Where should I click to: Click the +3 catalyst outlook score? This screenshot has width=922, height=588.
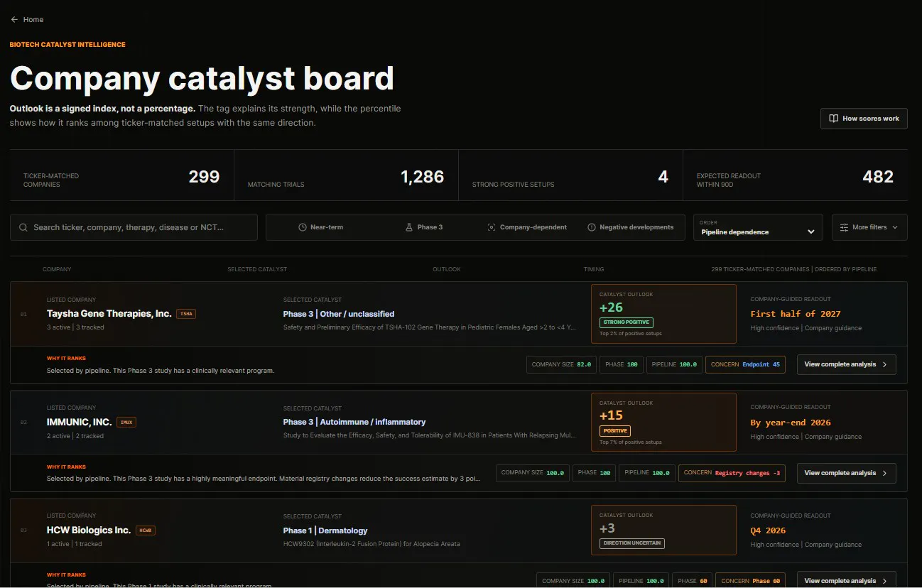(607, 528)
